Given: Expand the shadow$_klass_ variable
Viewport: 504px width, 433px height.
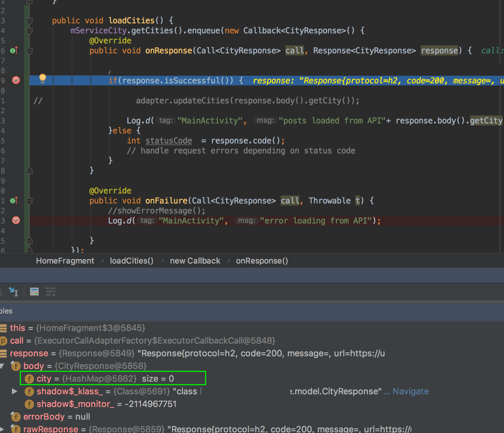Looking at the screenshot, I should [15, 392].
